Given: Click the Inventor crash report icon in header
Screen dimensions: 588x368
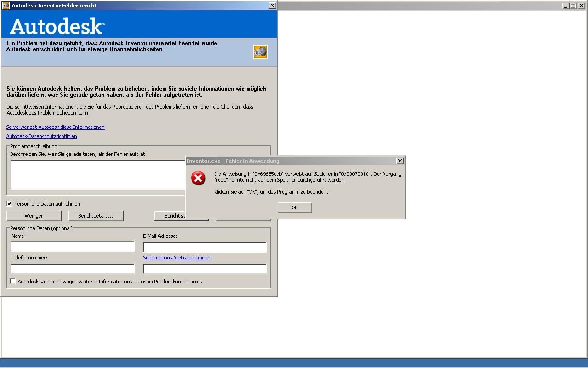Looking at the screenshot, I should [260, 52].
